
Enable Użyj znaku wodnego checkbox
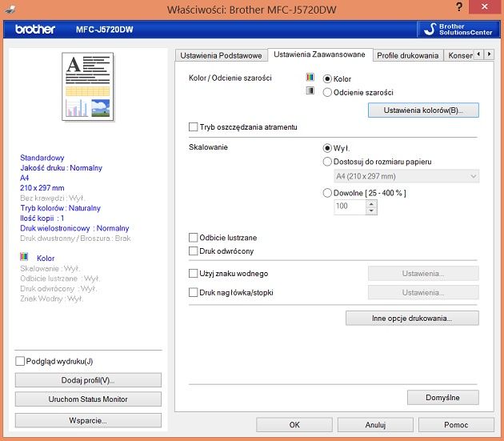pos(193,274)
